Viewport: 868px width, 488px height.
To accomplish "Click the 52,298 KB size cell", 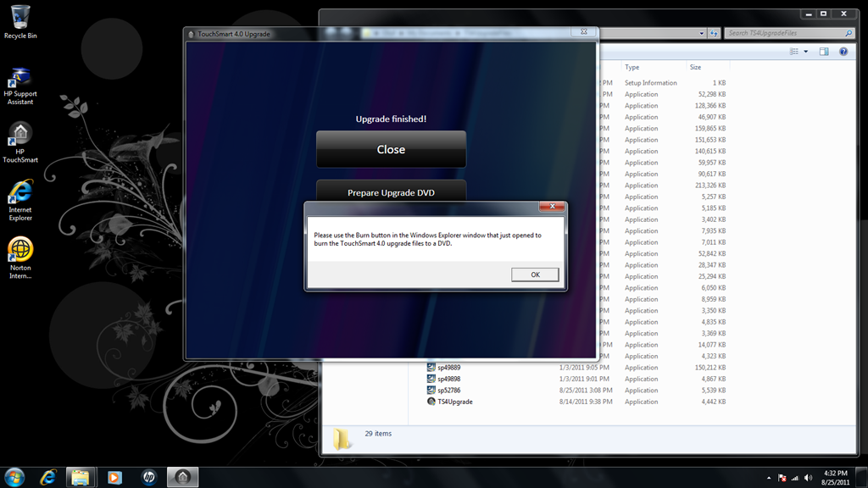I will [x=712, y=94].
